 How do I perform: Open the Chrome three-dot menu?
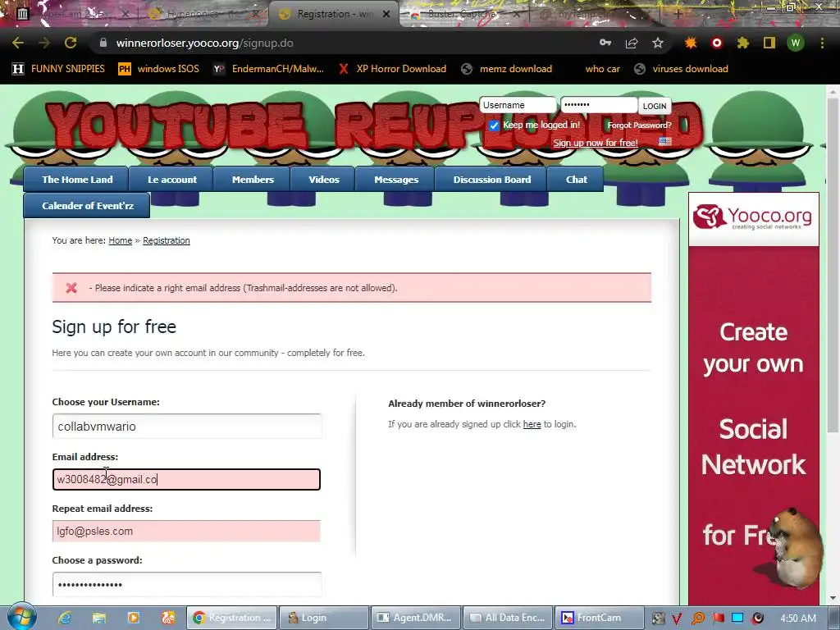click(x=822, y=43)
